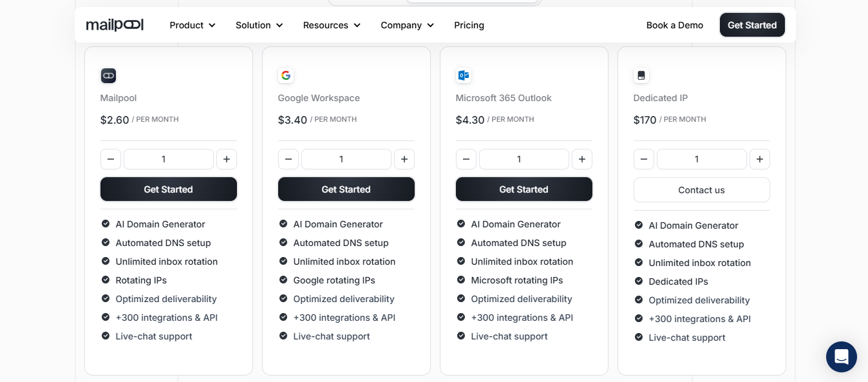Increase quantity for Dedicated IP plan
Image resolution: width=868 pixels, height=382 pixels.
[760, 159]
